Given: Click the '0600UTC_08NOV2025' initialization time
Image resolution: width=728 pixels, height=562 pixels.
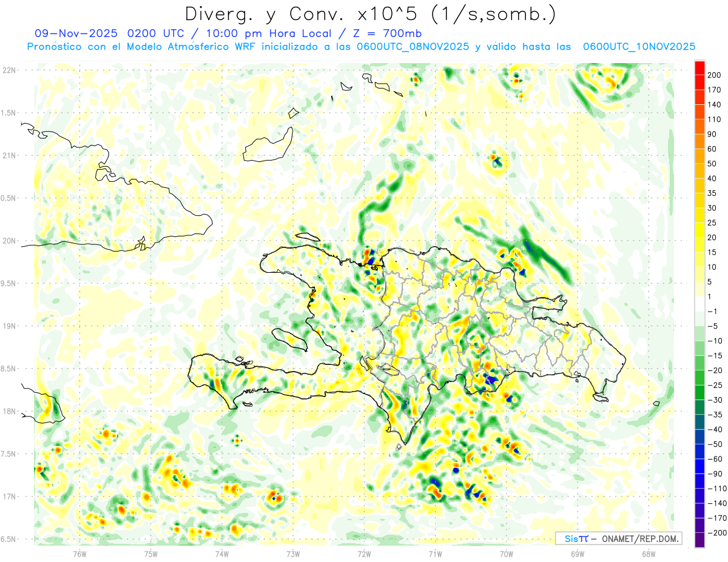Looking at the screenshot, I should point(413,47).
